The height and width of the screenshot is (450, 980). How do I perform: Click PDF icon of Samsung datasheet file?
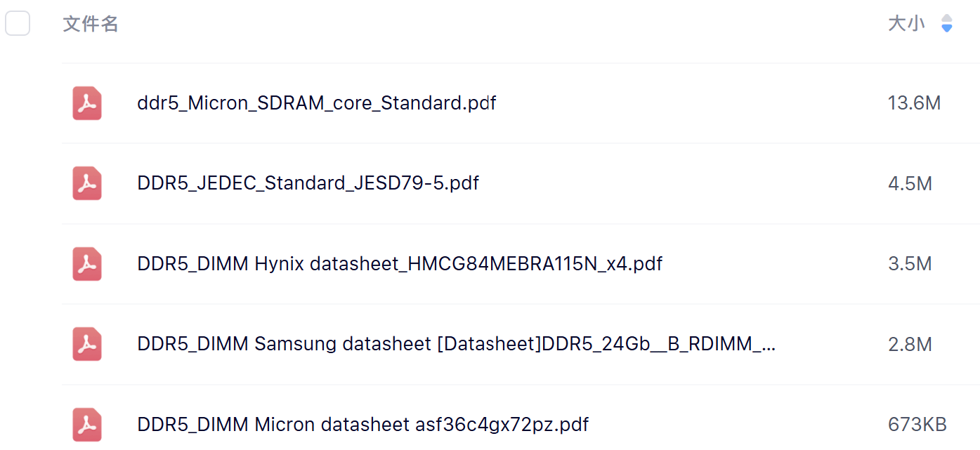click(87, 345)
